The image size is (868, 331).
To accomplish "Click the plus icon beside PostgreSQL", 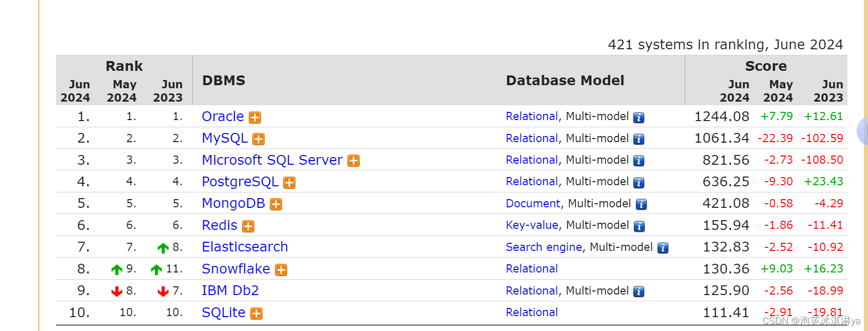I will point(289,183).
